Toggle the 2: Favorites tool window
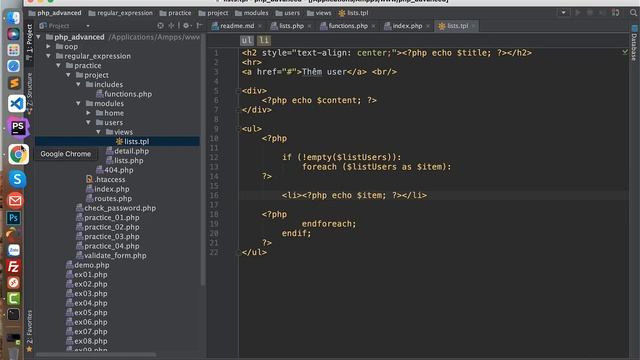This screenshot has width=640, height=360. pyautogui.click(x=29, y=331)
